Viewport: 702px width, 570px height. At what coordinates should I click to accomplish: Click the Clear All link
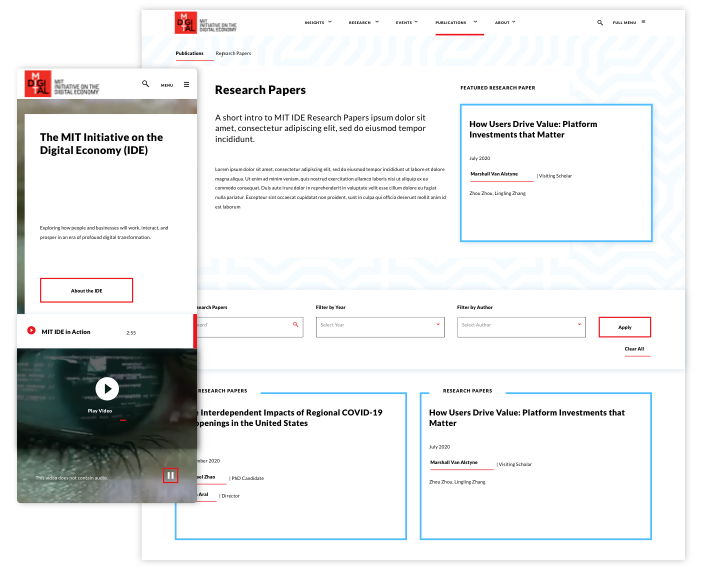click(x=634, y=349)
